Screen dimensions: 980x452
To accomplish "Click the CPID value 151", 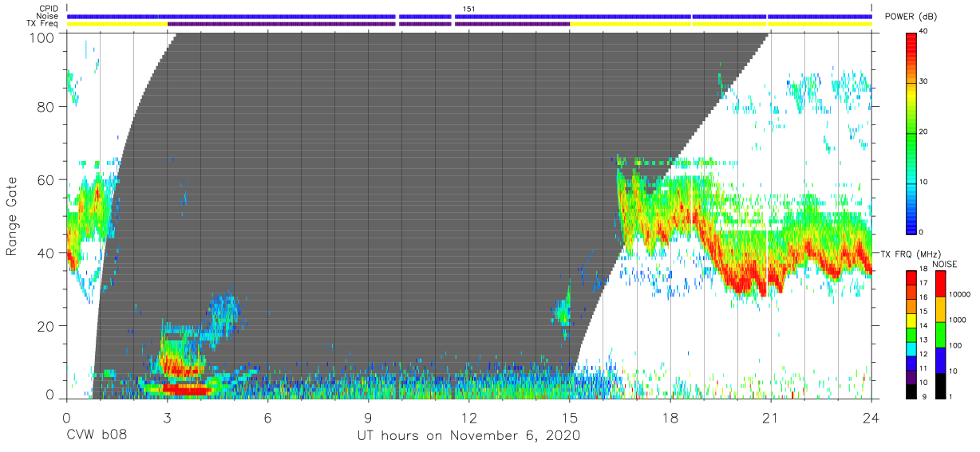I will (469, 9).
